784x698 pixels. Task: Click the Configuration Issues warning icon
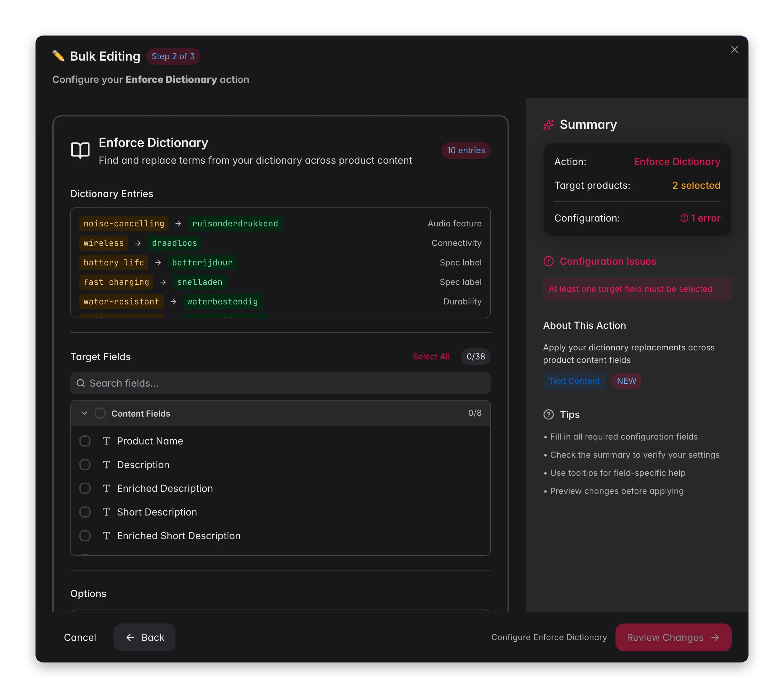(x=549, y=261)
